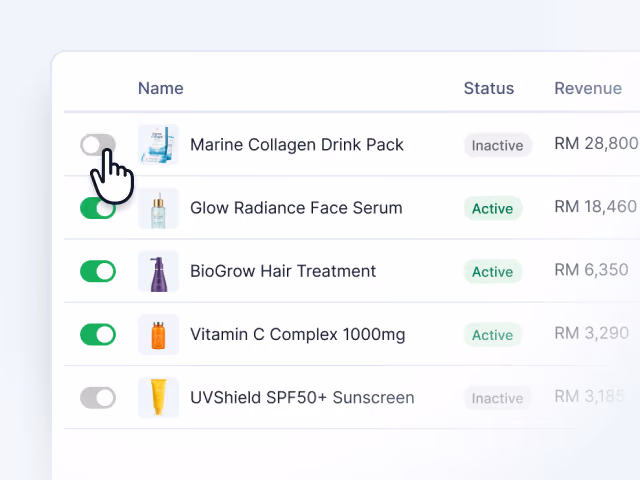Viewport: 640px width, 480px height.
Task: Turn off the BioGrow Hair Treatment switch
Action: coord(98,271)
